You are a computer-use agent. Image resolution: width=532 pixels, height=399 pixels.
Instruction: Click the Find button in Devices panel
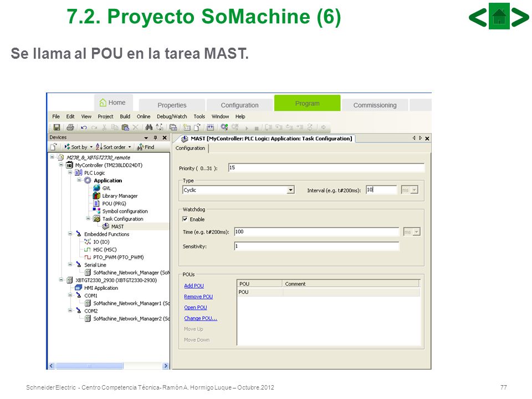click(x=146, y=147)
